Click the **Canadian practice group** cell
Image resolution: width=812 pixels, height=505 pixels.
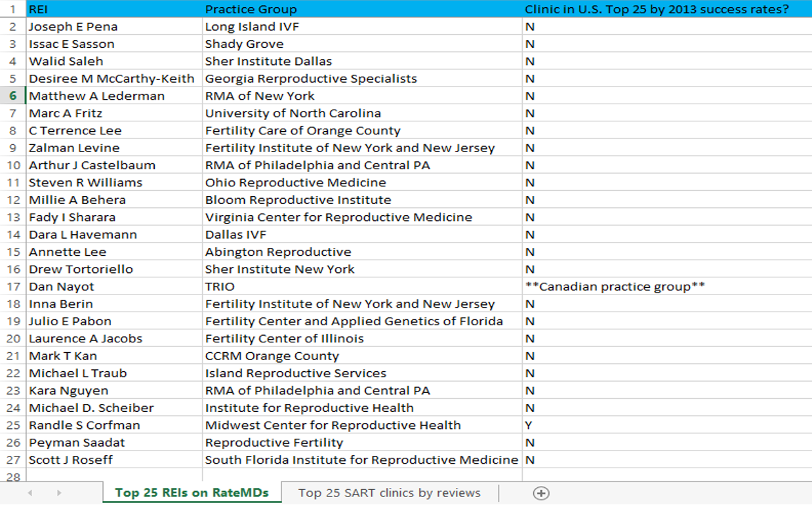667,287
